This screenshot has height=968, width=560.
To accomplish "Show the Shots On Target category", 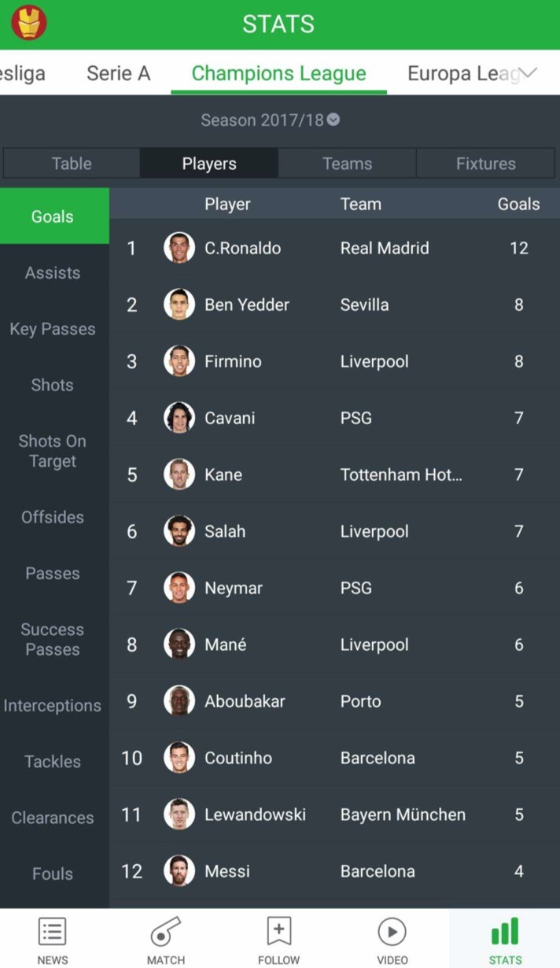I will pos(53,451).
